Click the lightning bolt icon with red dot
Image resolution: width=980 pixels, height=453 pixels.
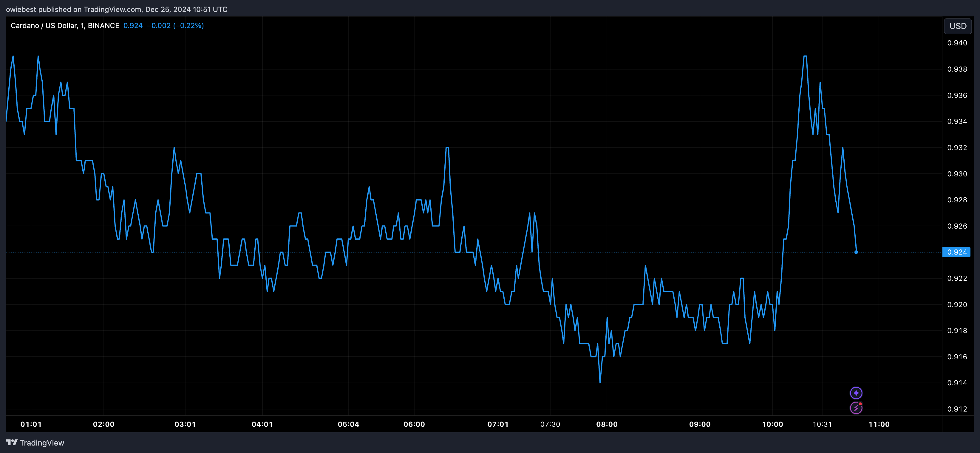(856, 408)
